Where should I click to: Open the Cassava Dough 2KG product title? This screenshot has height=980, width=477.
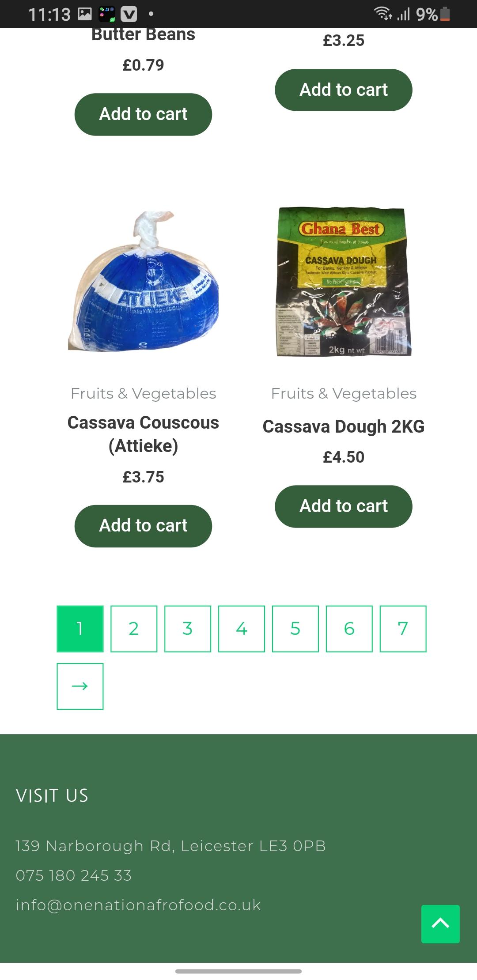coord(344,426)
